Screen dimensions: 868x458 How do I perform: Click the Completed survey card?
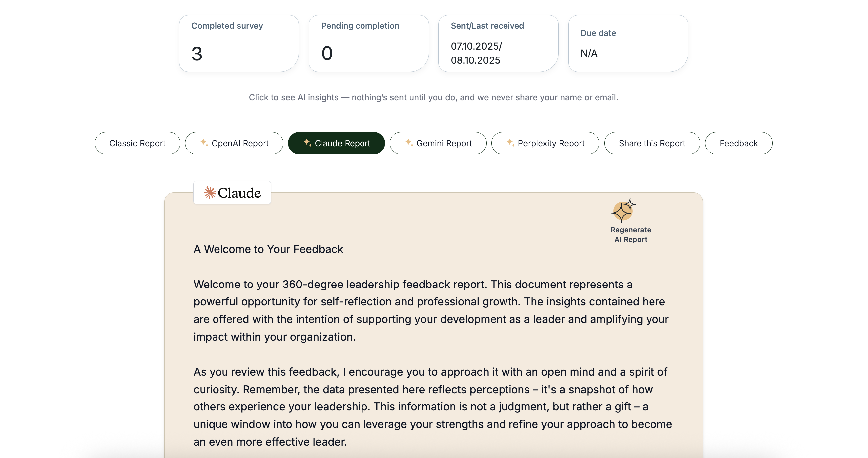click(238, 43)
